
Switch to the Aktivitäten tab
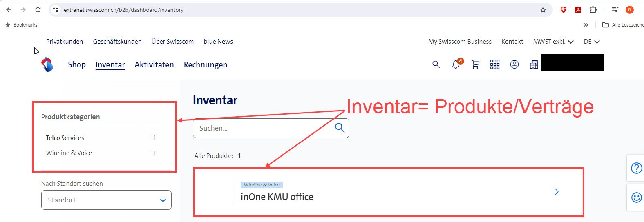[x=154, y=65]
